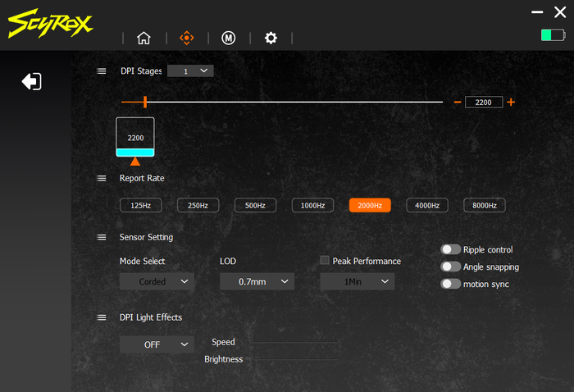
Task: Click the back/exit arrow icon in sidebar
Action: click(x=31, y=81)
